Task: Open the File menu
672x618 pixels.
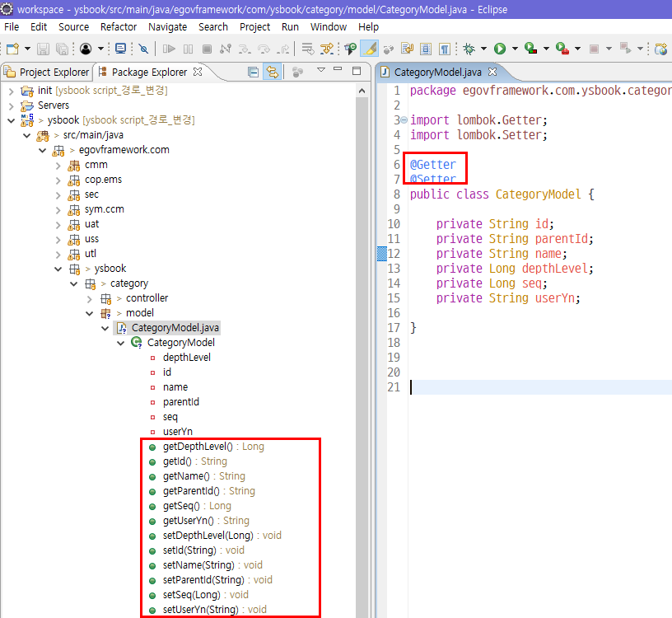Action: [12, 27]
